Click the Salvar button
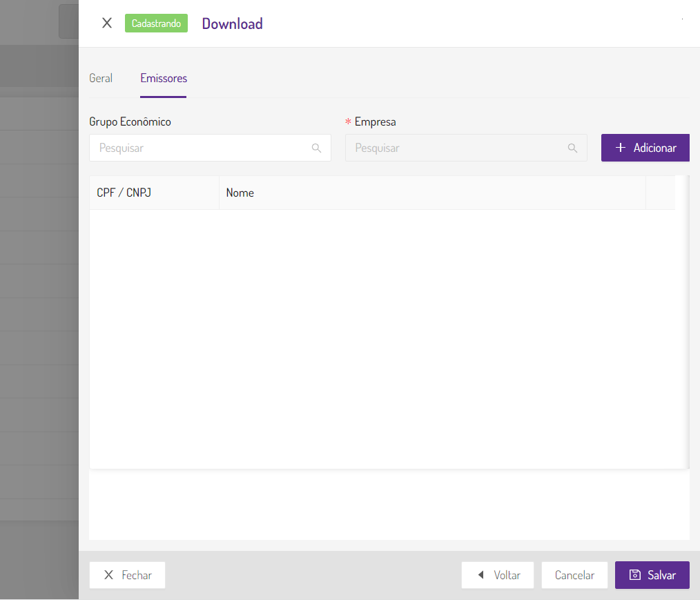Screen dimensions: 700x602 (x=652, y=574)
